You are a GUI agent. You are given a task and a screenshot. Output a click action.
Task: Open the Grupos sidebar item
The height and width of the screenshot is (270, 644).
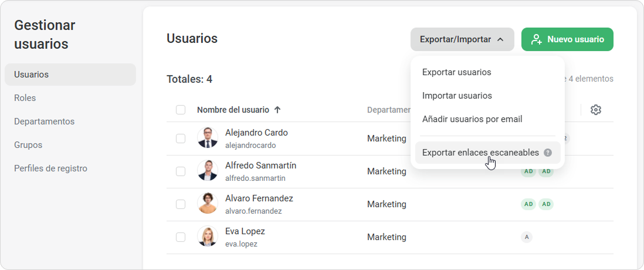click(x=28, y=145)
